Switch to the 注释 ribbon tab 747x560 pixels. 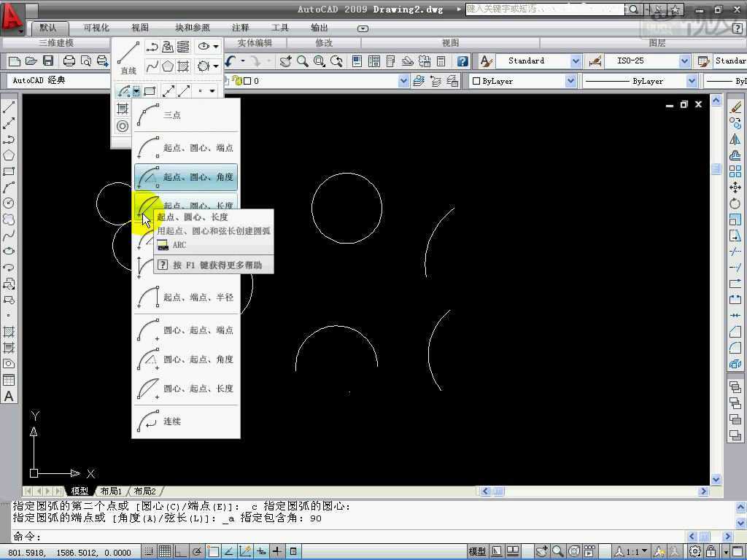pyautogui.click(x=240, y=28)
